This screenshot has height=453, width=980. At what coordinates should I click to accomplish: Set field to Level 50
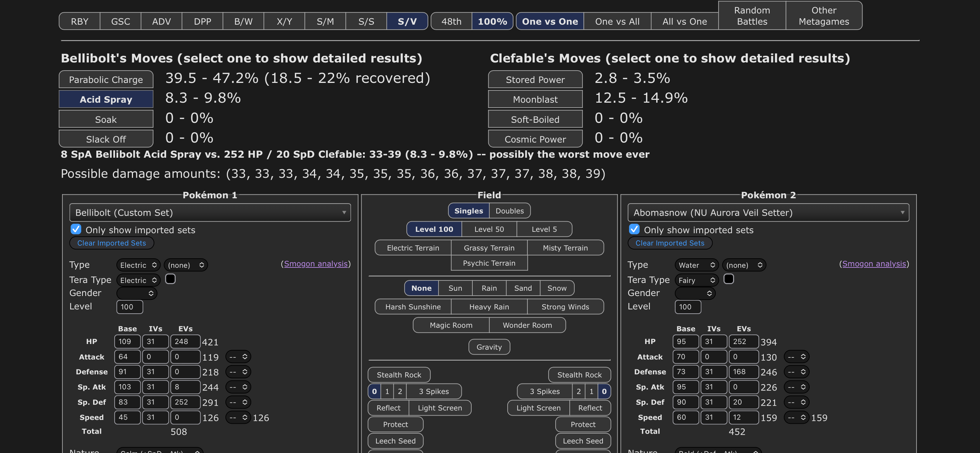489,229
